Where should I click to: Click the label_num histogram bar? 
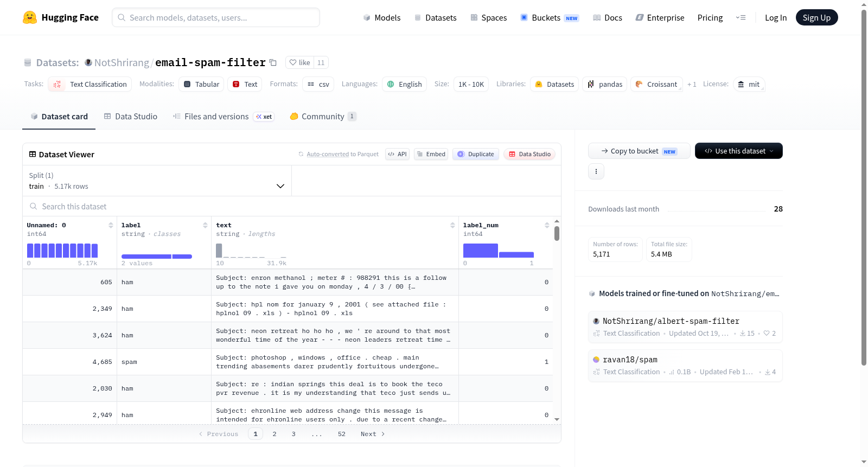pyautogui.click(x=499, y=251)
